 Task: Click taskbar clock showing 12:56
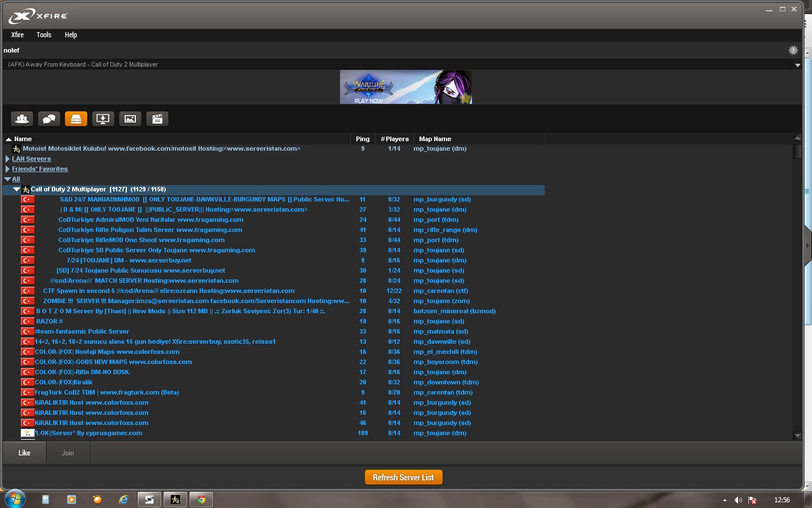pos(782,500)
